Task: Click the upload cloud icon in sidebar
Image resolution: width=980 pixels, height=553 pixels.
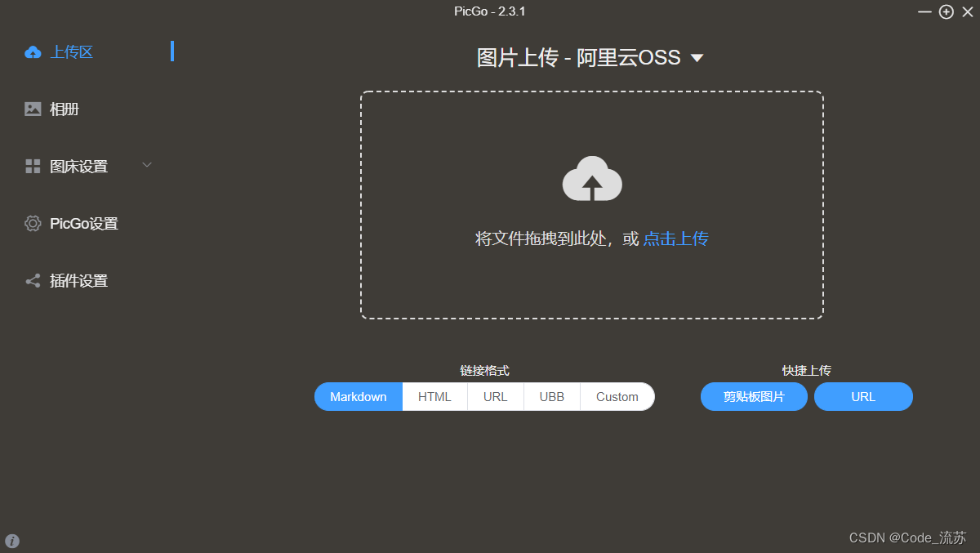Action: [33, 52]
